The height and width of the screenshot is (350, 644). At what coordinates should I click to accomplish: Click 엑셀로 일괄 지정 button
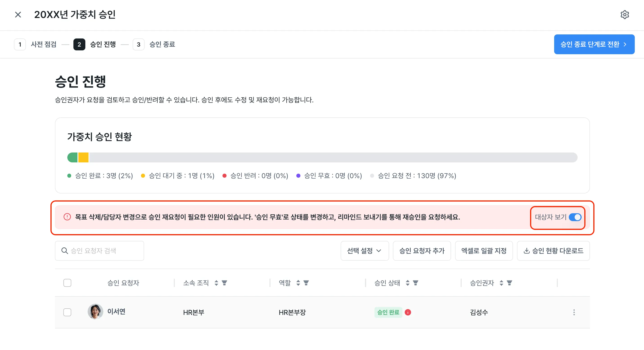click(484, 251)
